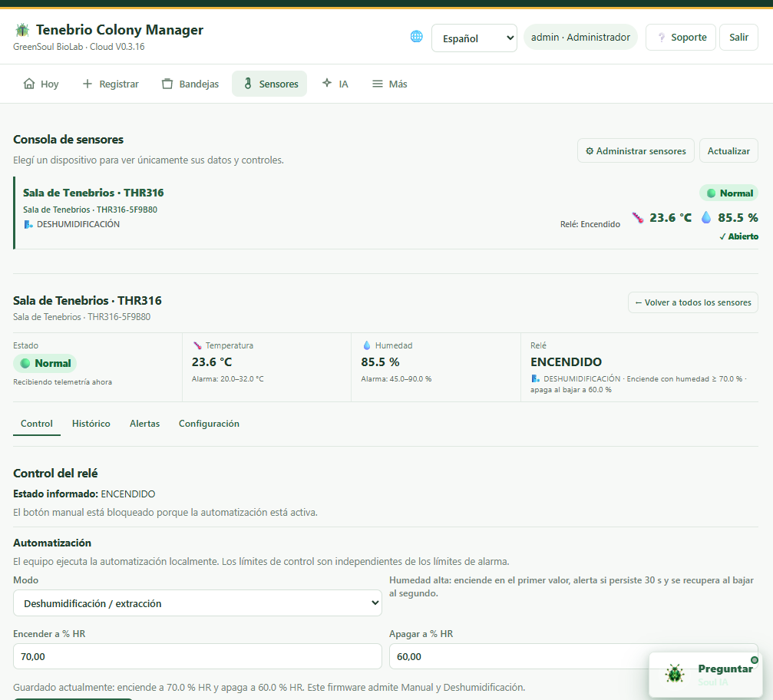
Task: Switch to the Histórico tab
Action: [x=91, y=424]
